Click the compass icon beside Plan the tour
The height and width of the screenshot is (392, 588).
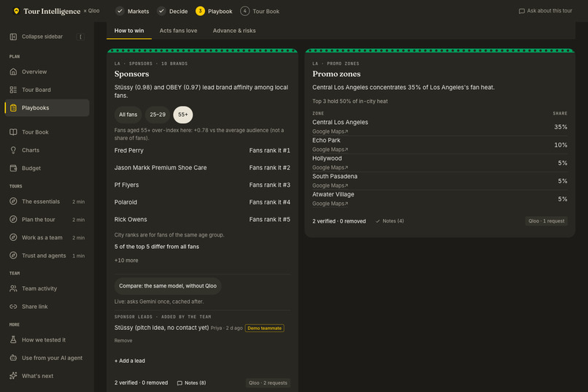(13, 220)
